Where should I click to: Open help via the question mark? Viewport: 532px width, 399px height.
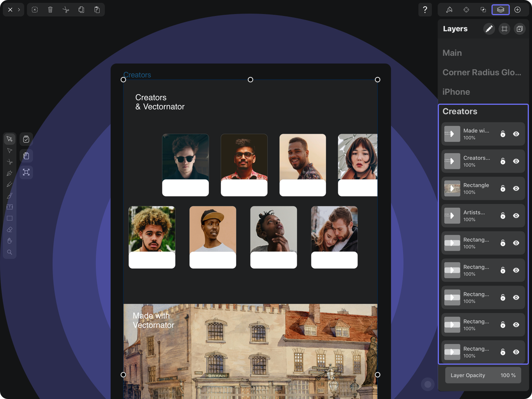425,10
